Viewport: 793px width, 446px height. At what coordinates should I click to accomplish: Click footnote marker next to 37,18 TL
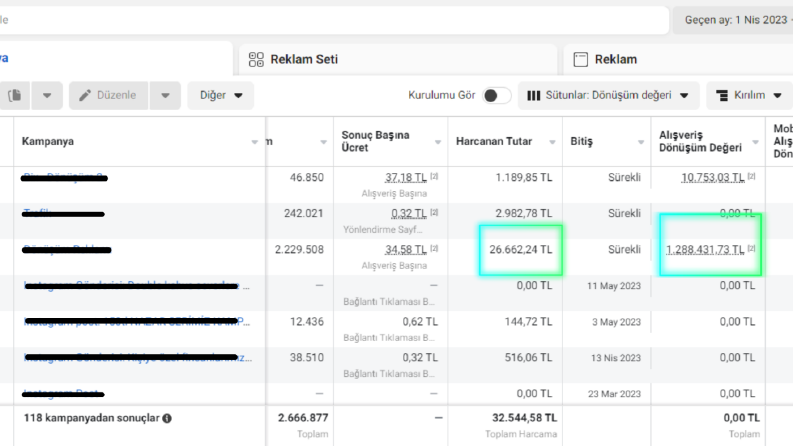434,176
